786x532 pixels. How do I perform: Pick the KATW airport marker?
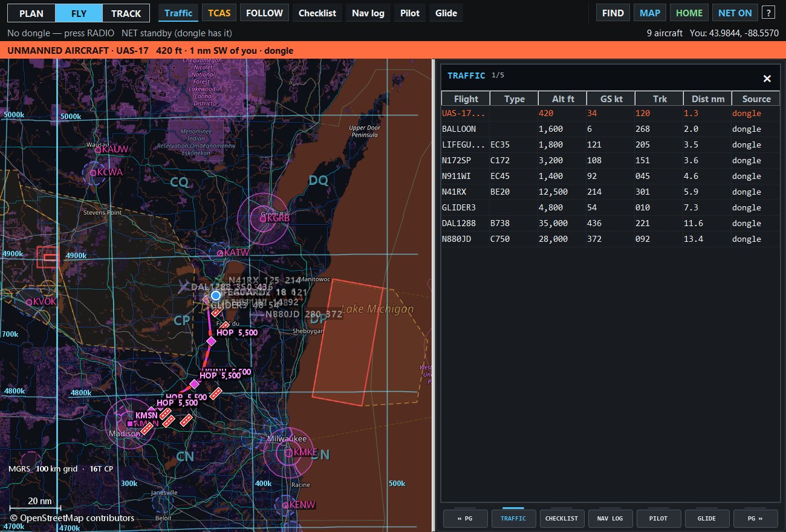pyautogui.click(x=220, y=252)
